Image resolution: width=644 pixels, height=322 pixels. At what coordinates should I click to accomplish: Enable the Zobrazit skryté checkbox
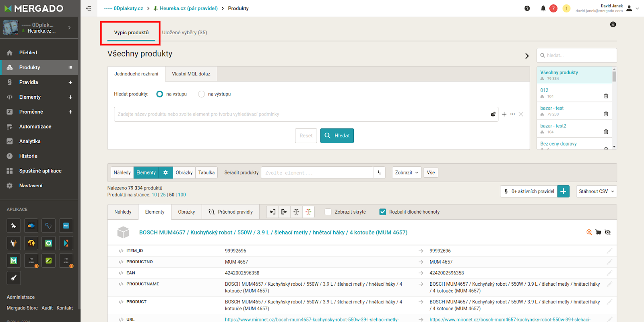pyautogui.click(x=328, y=212)
